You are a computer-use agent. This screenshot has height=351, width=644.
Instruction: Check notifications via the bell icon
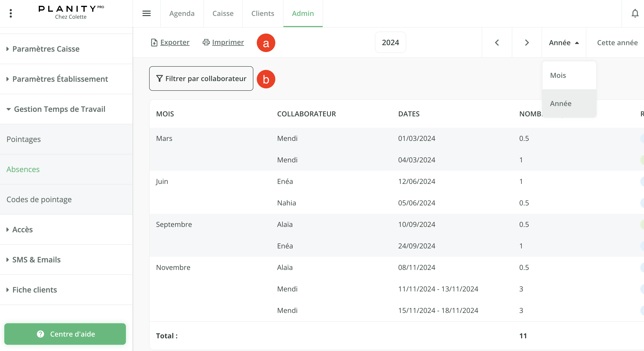click(635, 14)
